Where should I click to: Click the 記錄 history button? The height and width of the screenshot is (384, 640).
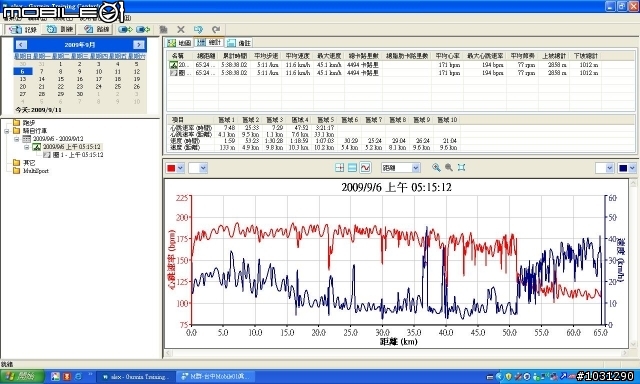pos(23,29)
